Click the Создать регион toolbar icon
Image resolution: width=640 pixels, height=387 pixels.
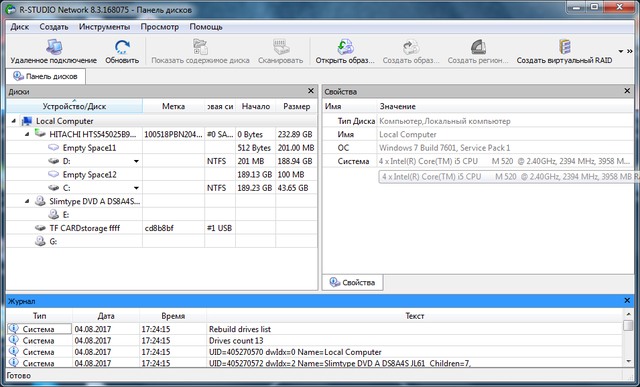click(478, 47)
